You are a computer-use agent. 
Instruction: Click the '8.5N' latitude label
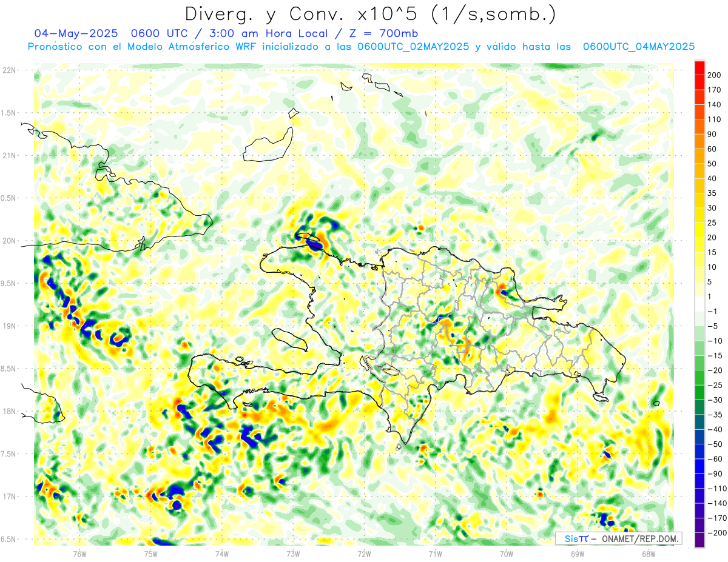click(9, 369)
